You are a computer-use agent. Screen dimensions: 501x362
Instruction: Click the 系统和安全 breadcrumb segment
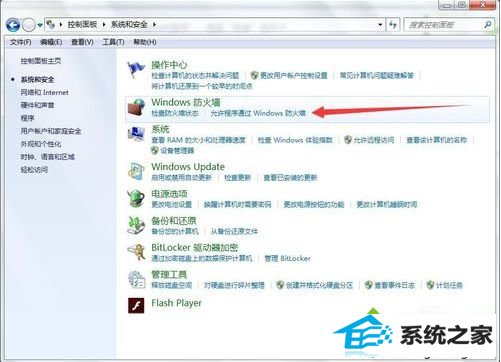tap(129, 24)
